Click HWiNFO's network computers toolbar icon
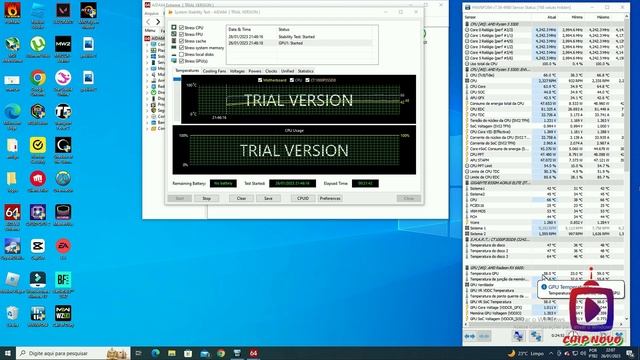This screenshot has height=360, width=640. coord(536,336)
